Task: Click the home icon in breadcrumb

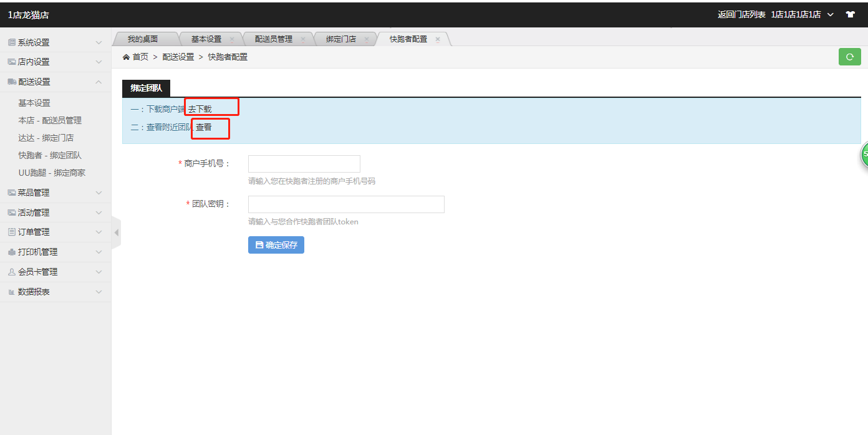Action: [x=126, y=57]
